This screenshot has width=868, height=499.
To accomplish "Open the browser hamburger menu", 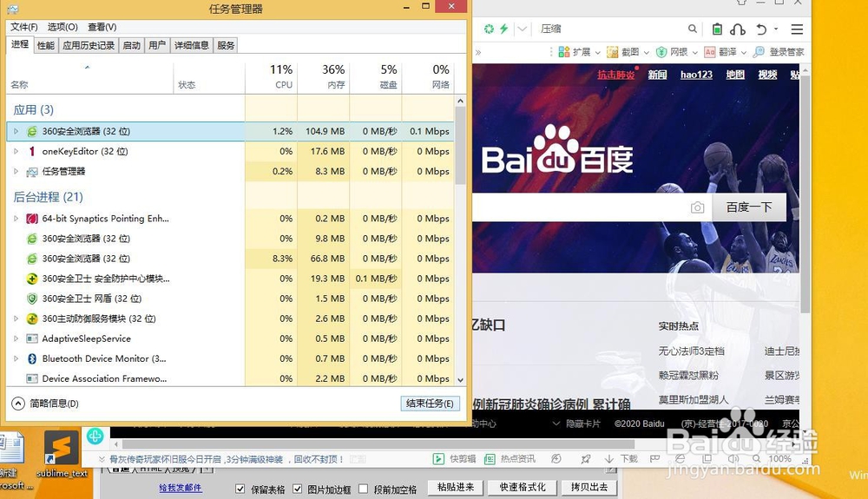I will coord(797,30).
